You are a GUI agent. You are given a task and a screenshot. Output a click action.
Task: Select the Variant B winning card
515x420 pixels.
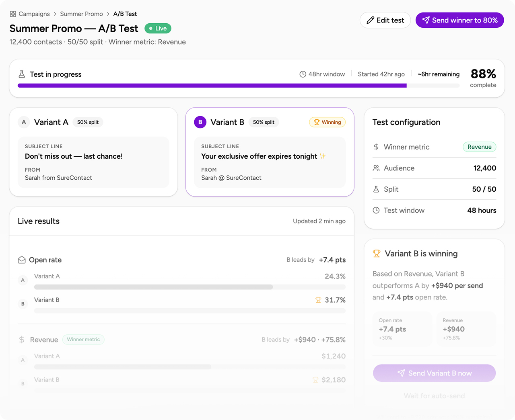(x=270, y=152)
